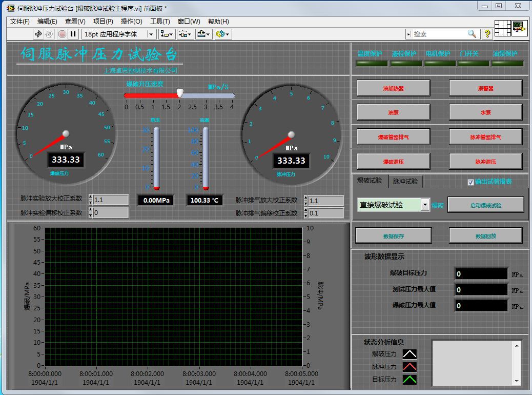Screen dimensions: 532x395
Task: Click the 油加热器 button
Action: click(x=393, y=88)
